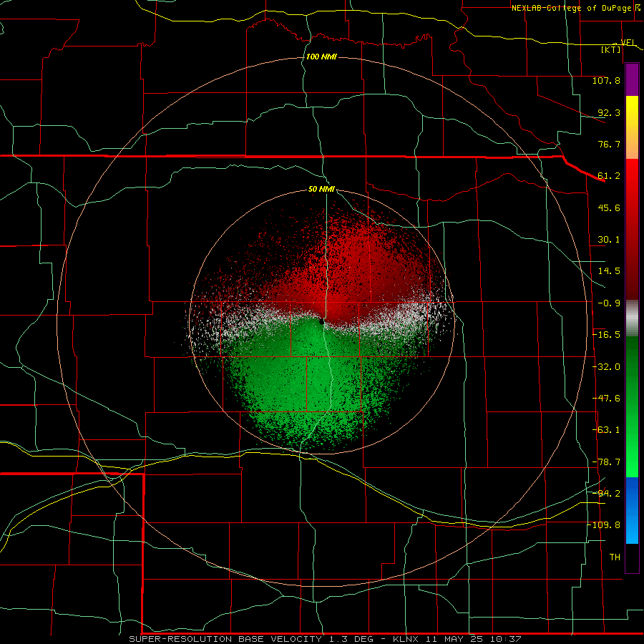Pick the black TH segment of the scale

pos(632,558)
